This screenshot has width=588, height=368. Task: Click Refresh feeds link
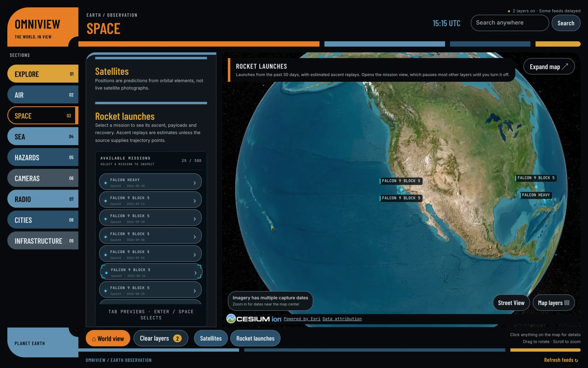point(561,360)
